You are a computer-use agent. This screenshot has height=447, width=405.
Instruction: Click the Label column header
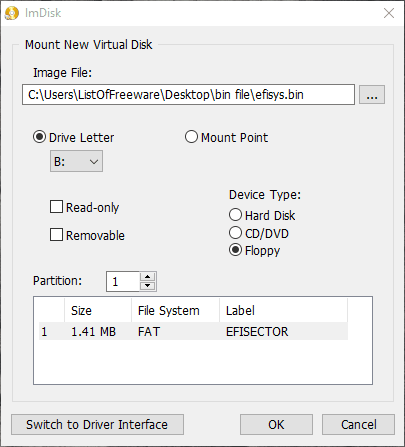pos(284,311)
